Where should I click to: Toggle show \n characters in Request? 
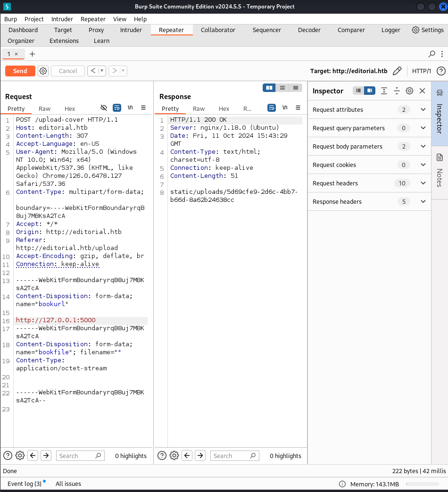[130, 108]
